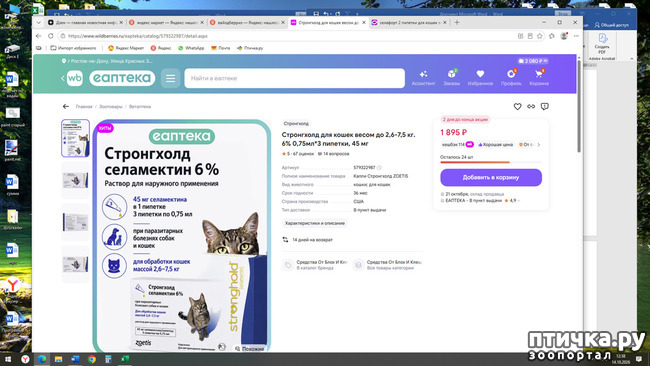Viewport: 650px width, 366px height.
Task: Open browser favorites list icon
Action: (x=552, y=36)
